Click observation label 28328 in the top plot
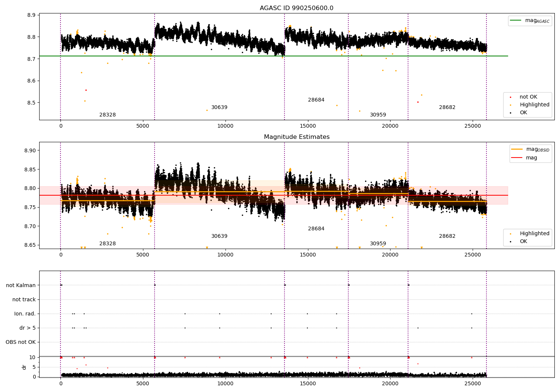The height and width of the screenshot is (392, 560). (x=108, y=115)
